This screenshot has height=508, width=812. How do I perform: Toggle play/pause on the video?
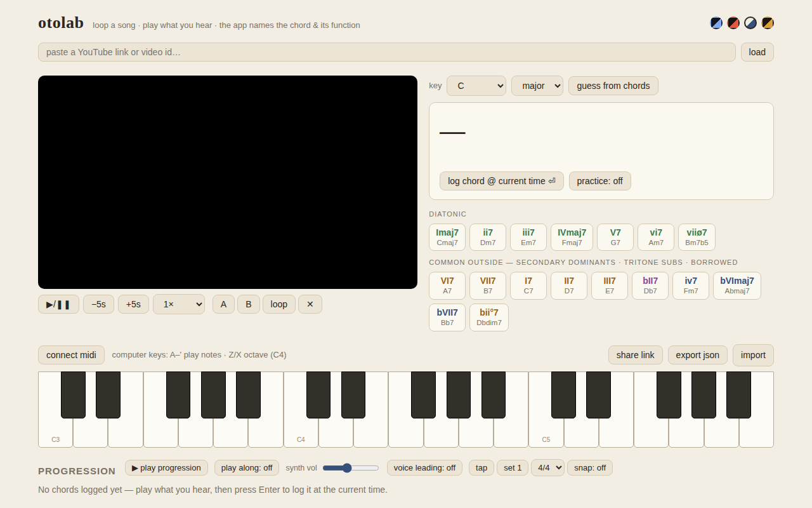58,304
